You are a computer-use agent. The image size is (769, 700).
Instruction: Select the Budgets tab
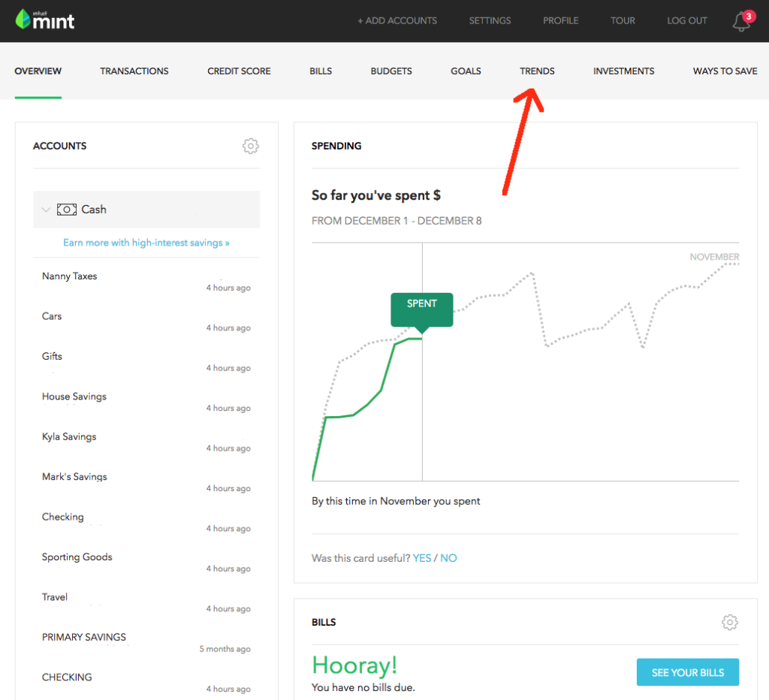[x=391, y=71]
